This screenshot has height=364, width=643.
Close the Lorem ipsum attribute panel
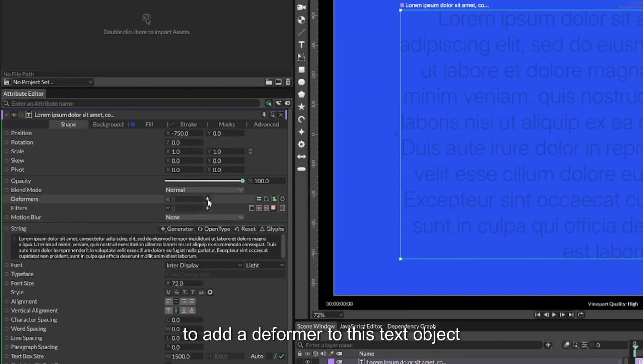coord(281,115)
